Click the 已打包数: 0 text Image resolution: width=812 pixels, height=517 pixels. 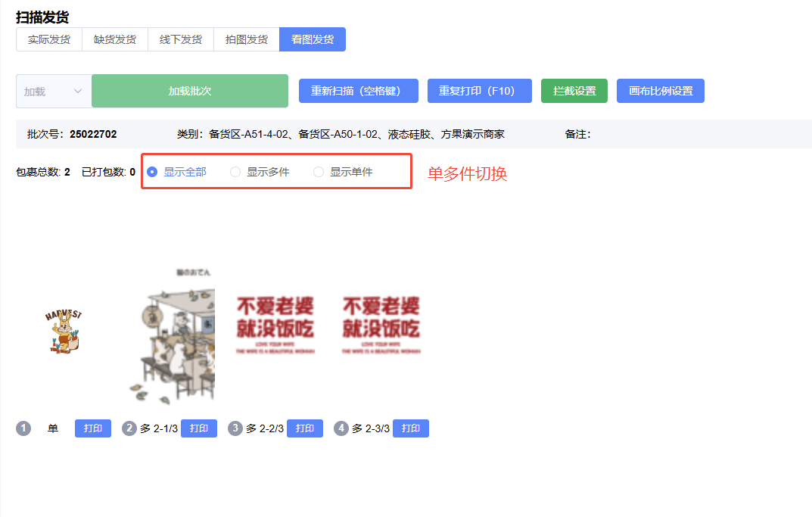(x=109, y=172)
